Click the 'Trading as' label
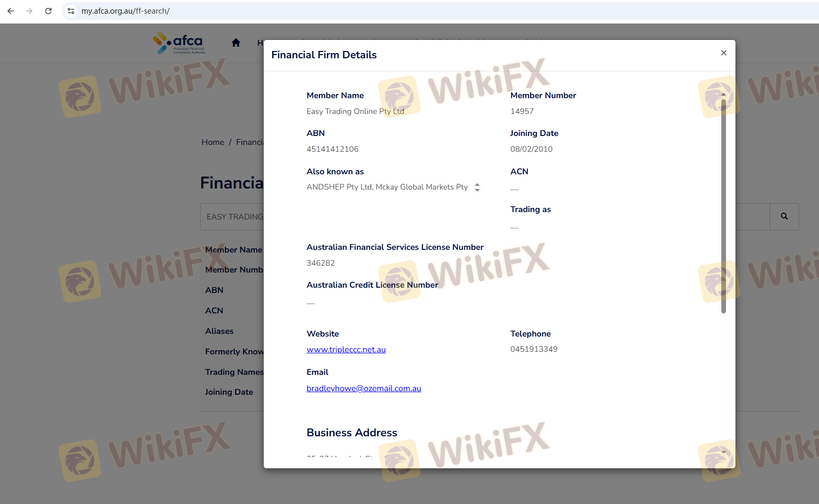This screenshot has height=504, width=819. click(x=531, y=209)
